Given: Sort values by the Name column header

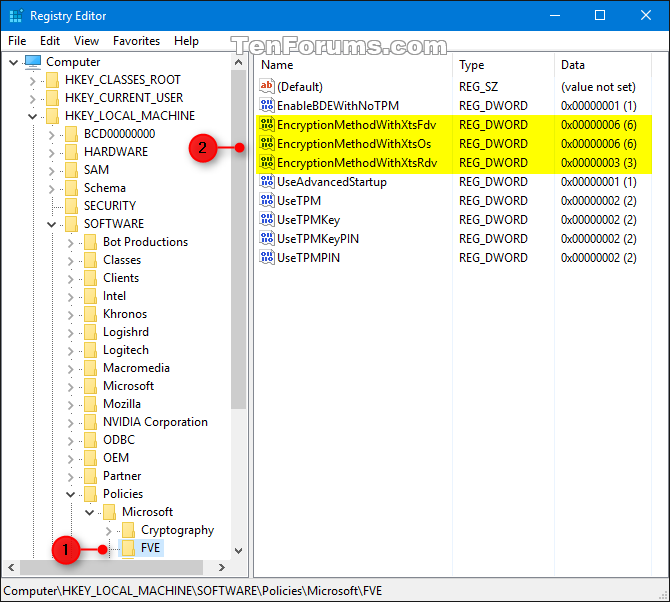Looking at the screenshot, I should point(354,65).
